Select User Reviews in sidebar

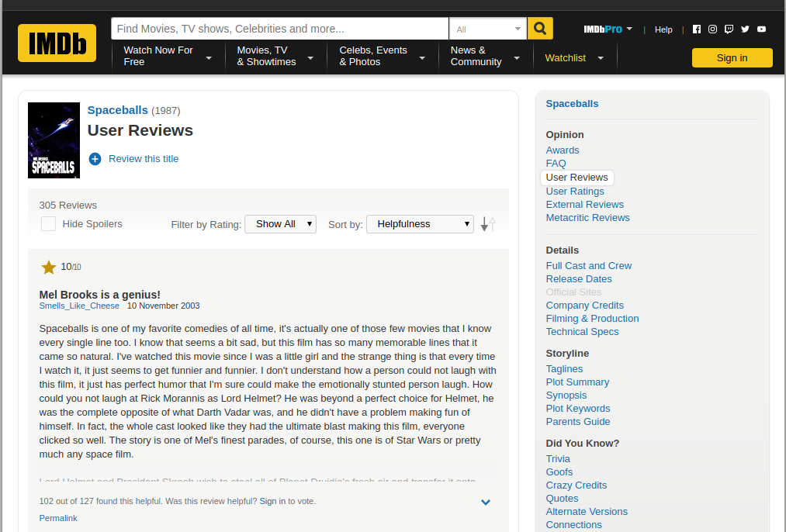pos(577,178)
